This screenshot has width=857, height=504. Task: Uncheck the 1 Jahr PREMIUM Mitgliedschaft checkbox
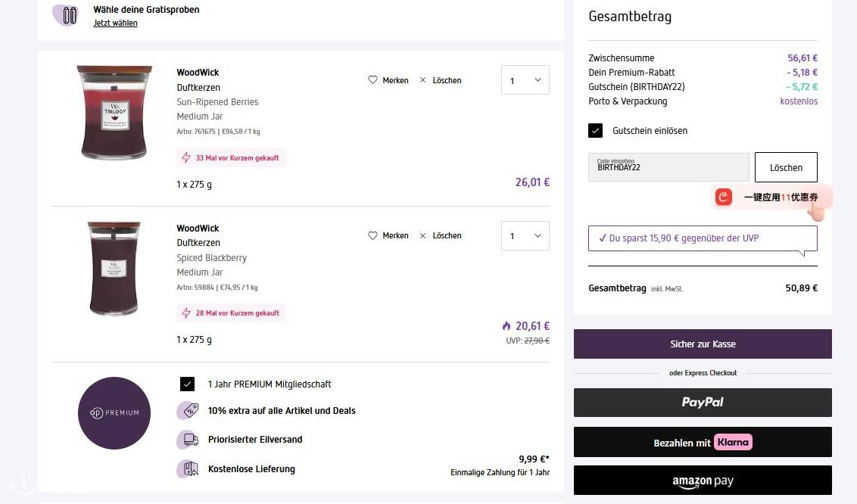pyautogui.click(x=188, y=384)
